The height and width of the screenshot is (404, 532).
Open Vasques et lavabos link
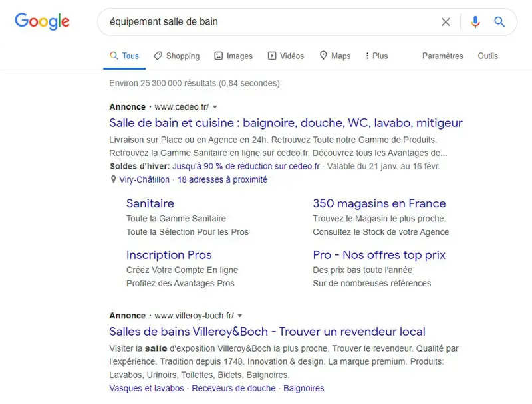(x=146, y=389)
